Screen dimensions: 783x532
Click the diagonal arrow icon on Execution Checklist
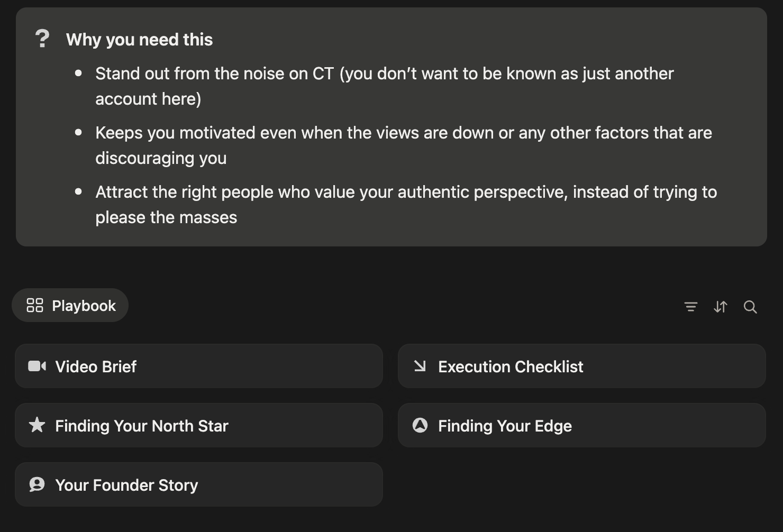click(x=420, y=366)
